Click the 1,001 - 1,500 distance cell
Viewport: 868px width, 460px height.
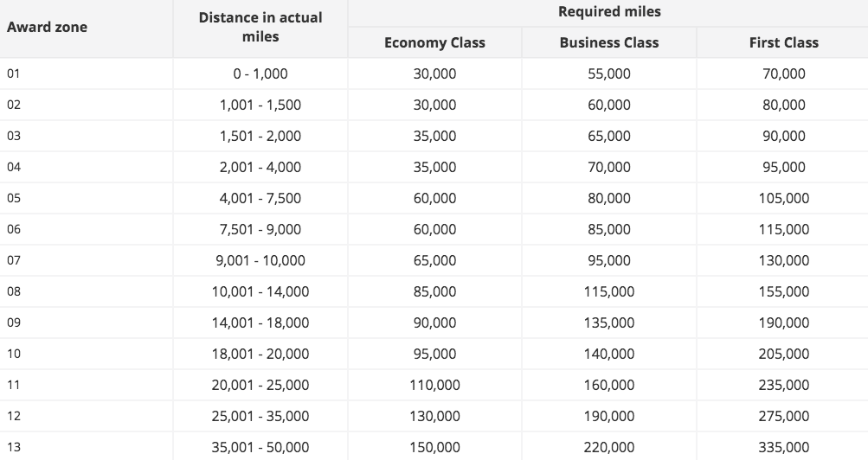(260, 105)
